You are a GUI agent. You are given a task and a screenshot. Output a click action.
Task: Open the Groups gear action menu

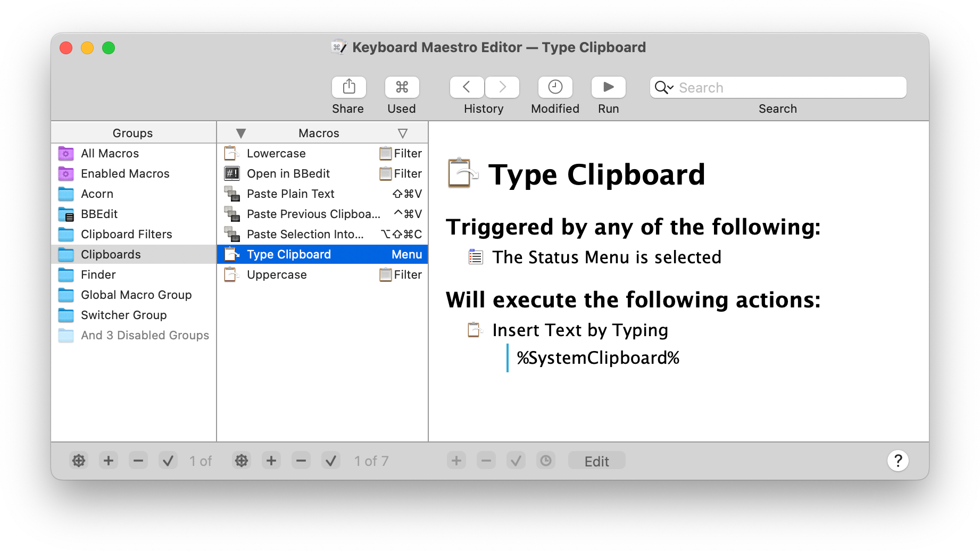pos(79,461)
